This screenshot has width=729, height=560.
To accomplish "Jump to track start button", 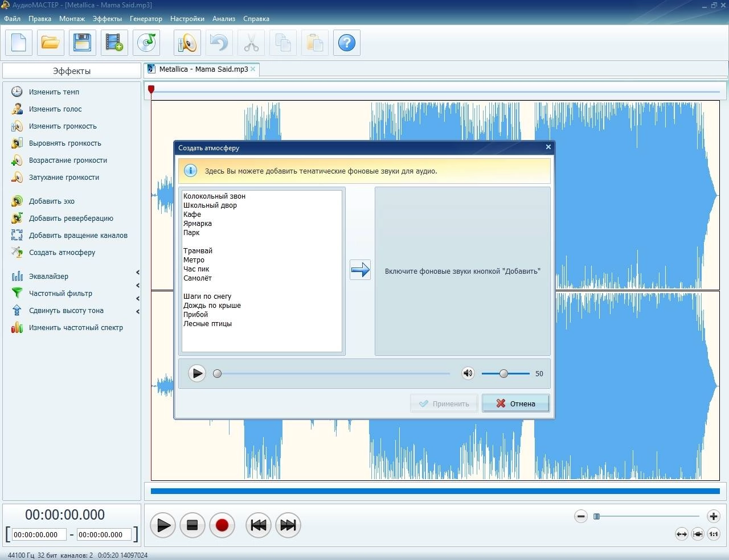I will point(259,525).
